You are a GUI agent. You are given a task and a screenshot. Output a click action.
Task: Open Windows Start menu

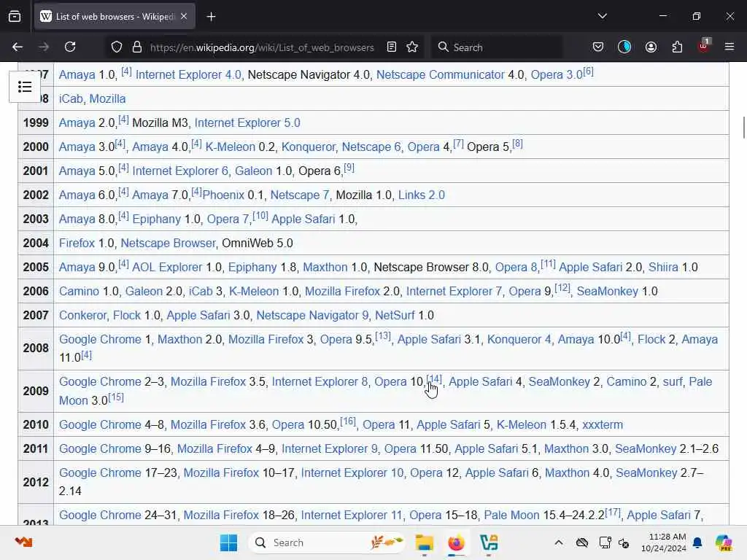point(228,542)
